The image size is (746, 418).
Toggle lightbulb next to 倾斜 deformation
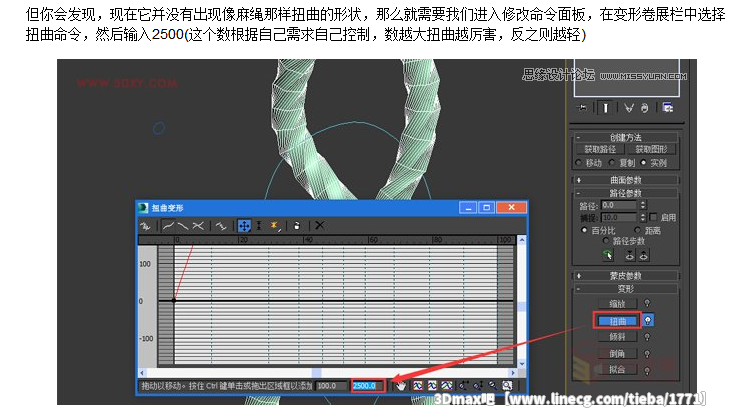point(647,337)
